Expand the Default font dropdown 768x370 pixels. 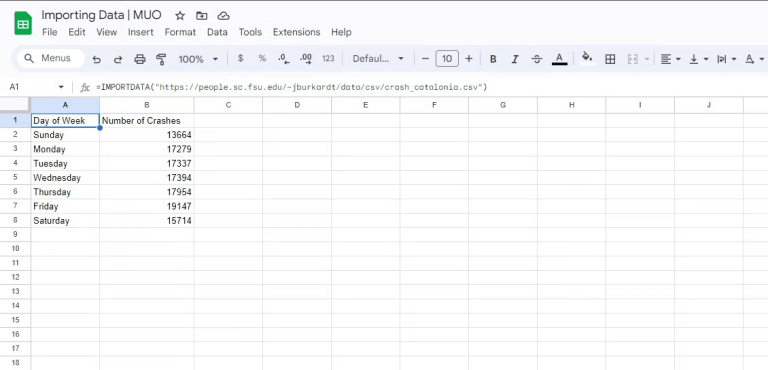point(378,59)
